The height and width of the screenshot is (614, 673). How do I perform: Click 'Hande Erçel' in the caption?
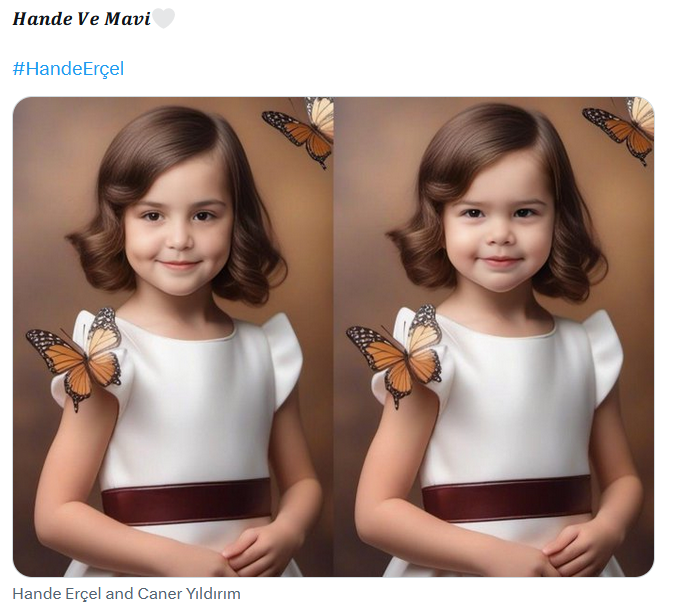[x=57, y=594]
